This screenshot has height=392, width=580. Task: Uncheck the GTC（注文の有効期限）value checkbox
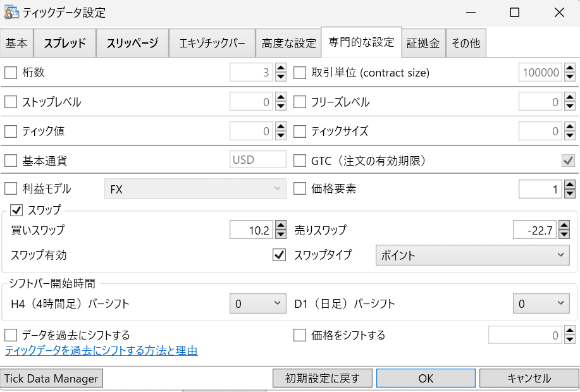[x=567, y=159]
